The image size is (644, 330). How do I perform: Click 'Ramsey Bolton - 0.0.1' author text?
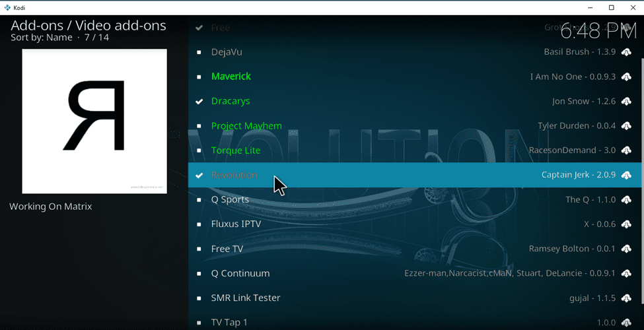coord(572,249)
